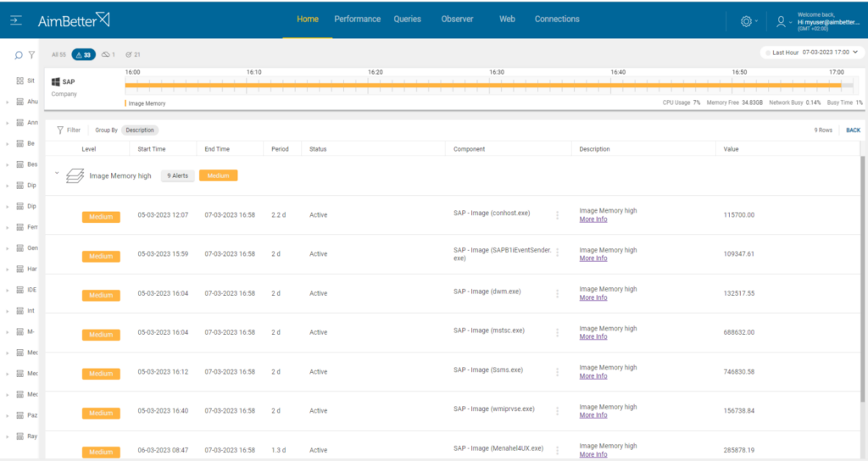This screenshot has height=461, width=868.
Task: Open options menu for conhost.exe row
Action: 558,214
